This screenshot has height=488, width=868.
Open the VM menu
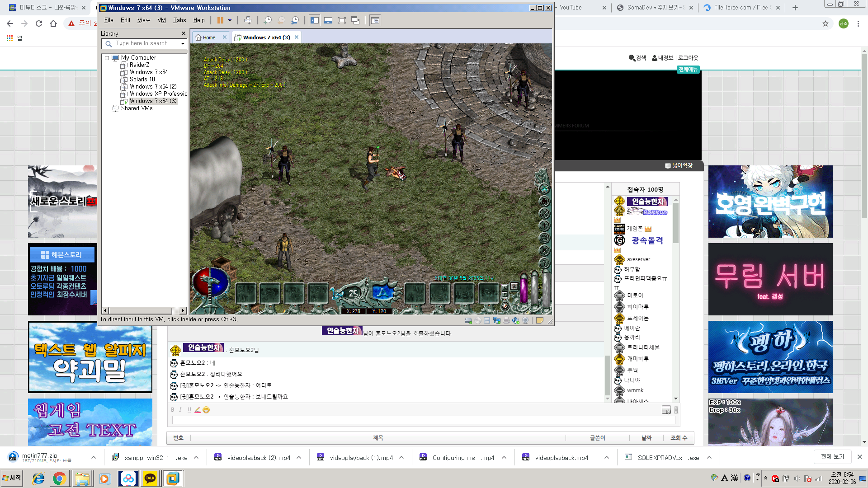pyautogui.click(x=161, y=20)
